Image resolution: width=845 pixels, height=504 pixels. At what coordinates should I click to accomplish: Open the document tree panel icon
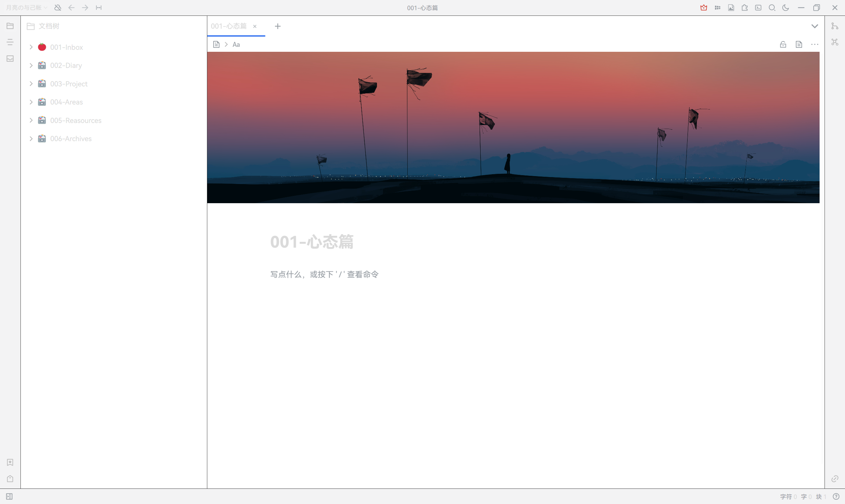[10, 26]
